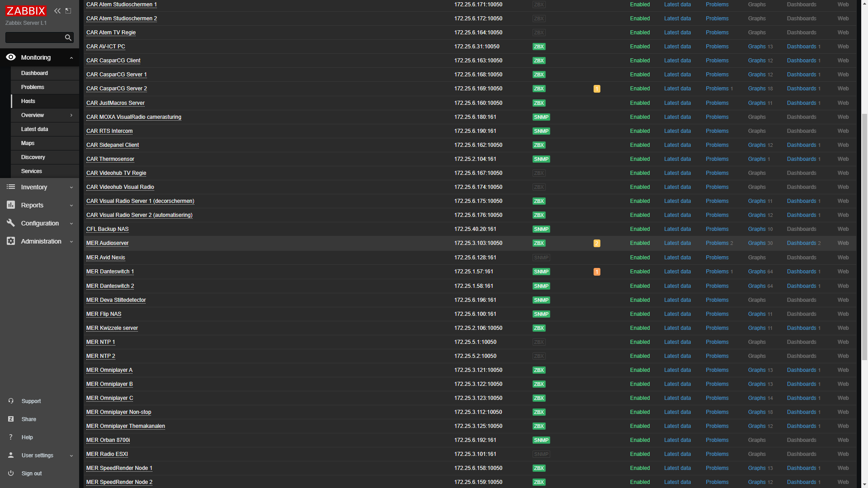Open host MER Audioserver
The image size is (868, 488).
[x=107, y=243]
